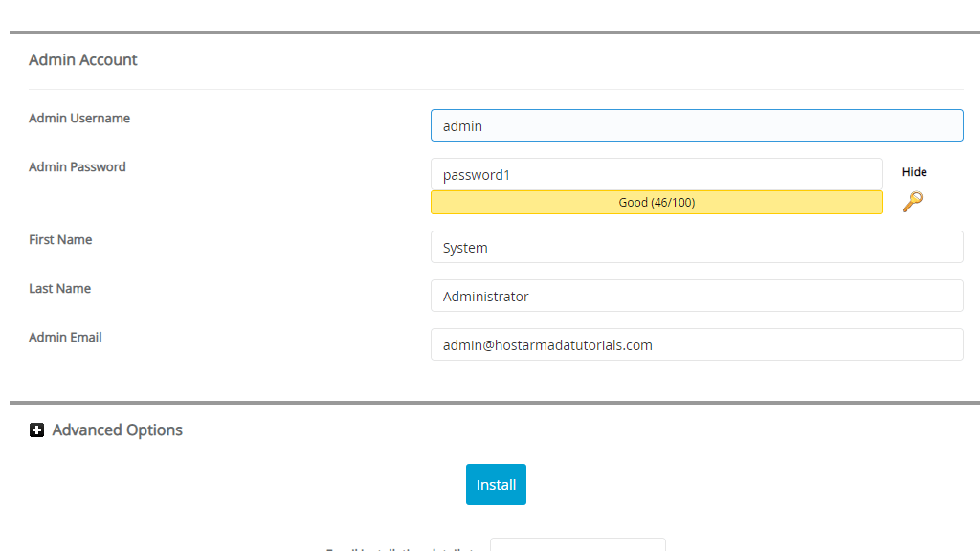Screen dimensions: 980x551
Task: Click the Admin Account section heading
Action: click(83, 60)
